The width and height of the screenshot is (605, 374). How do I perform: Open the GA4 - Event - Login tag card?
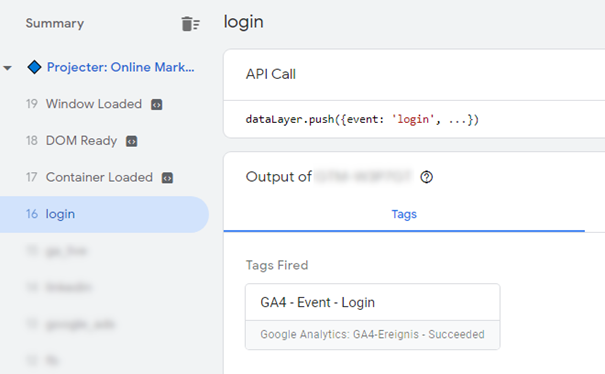[372, 316]
